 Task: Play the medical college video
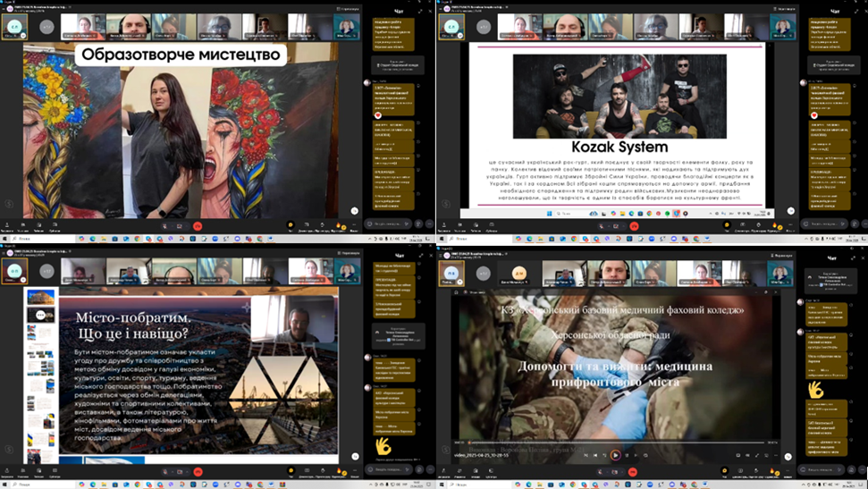pyautogui.click(x=615, y=455)
